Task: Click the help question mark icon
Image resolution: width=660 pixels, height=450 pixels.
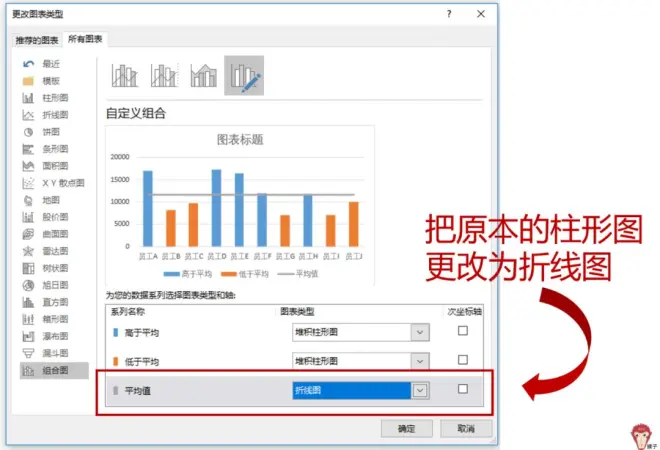Action: click(449, 14)
